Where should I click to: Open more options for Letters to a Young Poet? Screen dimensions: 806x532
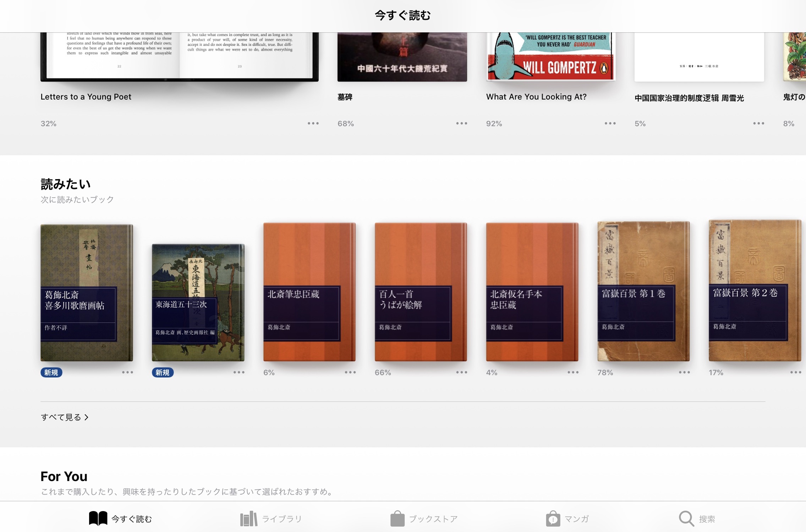coord(313,123)
